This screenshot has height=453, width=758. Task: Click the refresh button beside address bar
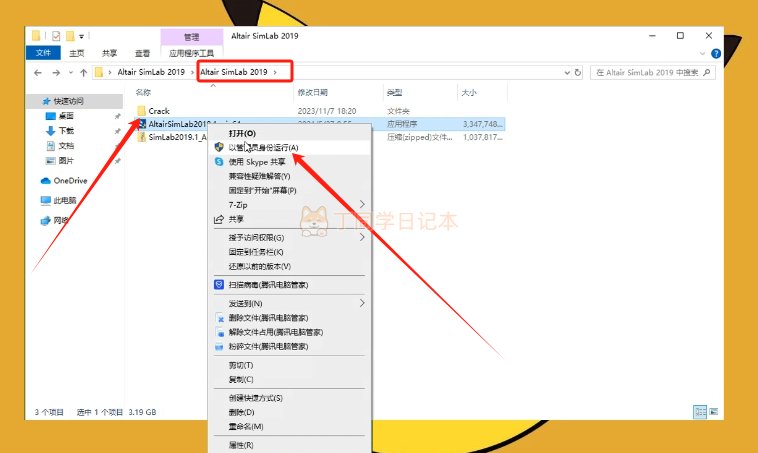point(576,73)
